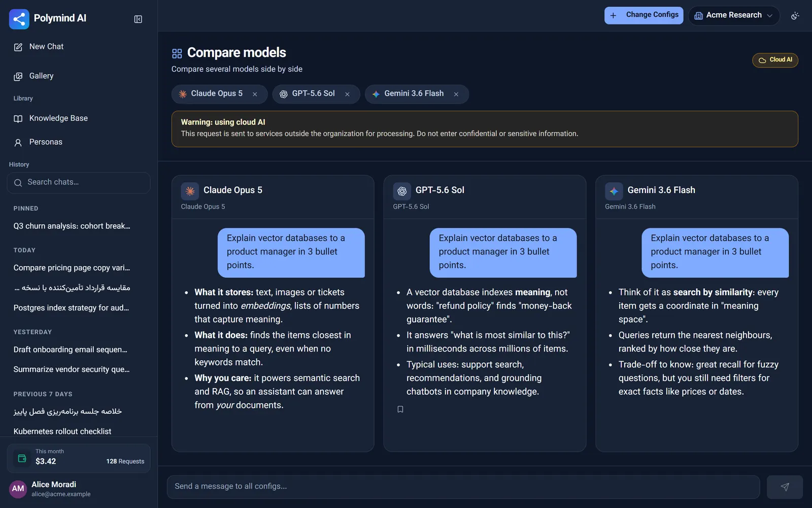The image size is (812, 508).
Task: Click the OpenAI logo icon in the GPT-5.6 Sol card header
Action: click(x=402, y=191)
